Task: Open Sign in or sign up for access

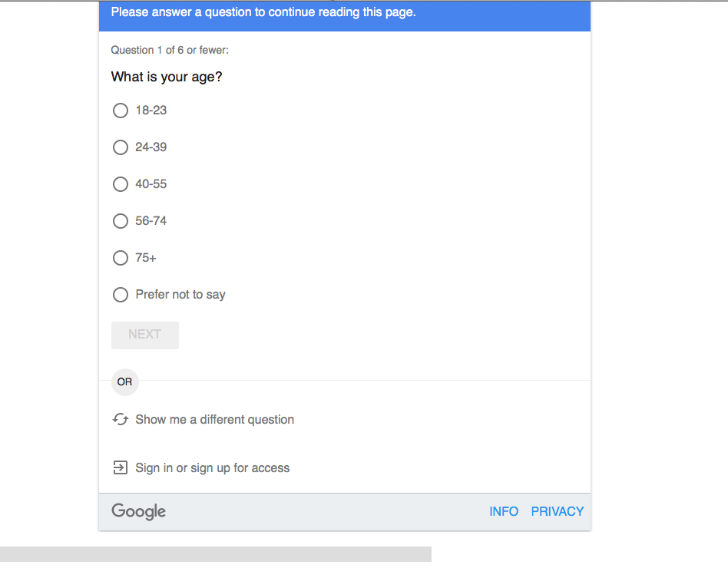Action: [213, 467]
